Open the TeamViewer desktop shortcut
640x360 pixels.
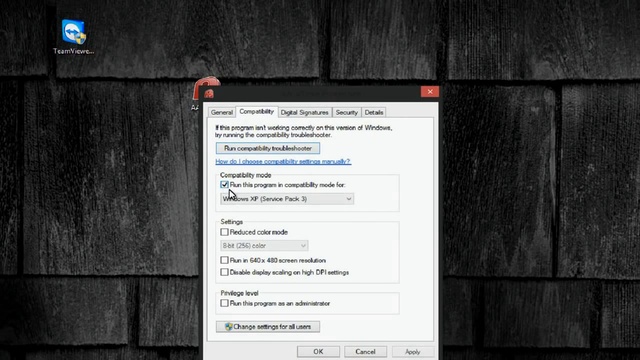coord(73,37)
